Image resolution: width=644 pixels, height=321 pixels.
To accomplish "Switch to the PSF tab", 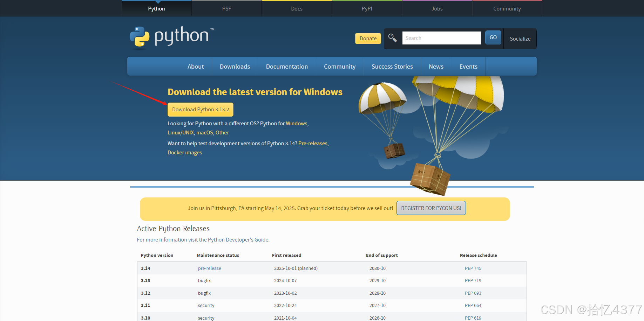I will (226, 8).
